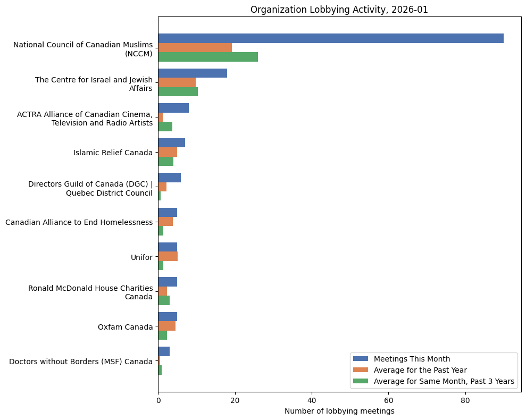Select the ACTRA Alliance axis label
The width and height of the screenshot is (526, 420).
click(85, 118)
